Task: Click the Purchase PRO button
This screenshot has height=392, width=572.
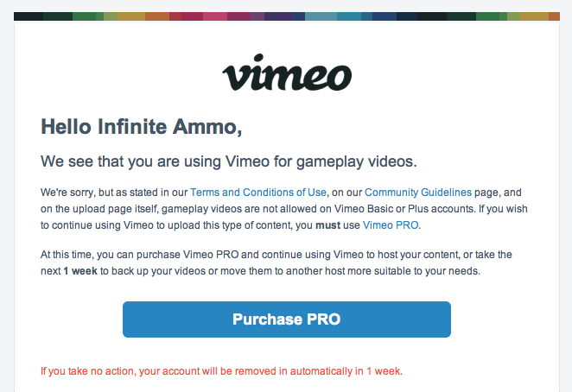Action: pyautogui.click(x=287, y=319)
